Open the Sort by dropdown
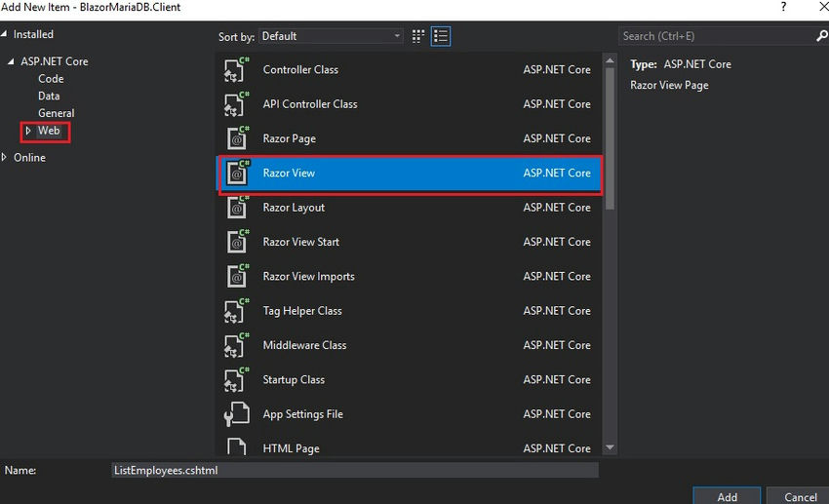829x504 pixels. coord(331,36)
